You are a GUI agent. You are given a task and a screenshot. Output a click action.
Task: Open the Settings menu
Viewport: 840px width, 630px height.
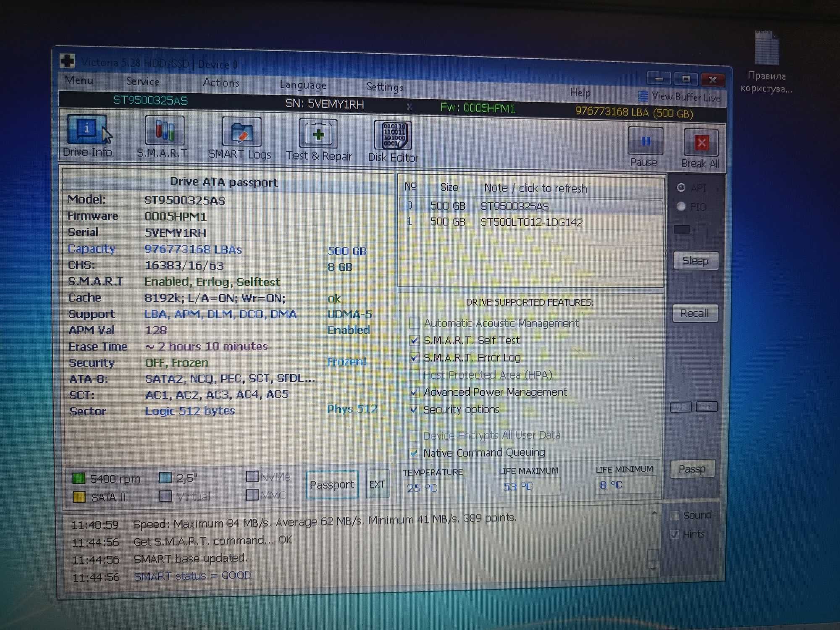(385, 87)
